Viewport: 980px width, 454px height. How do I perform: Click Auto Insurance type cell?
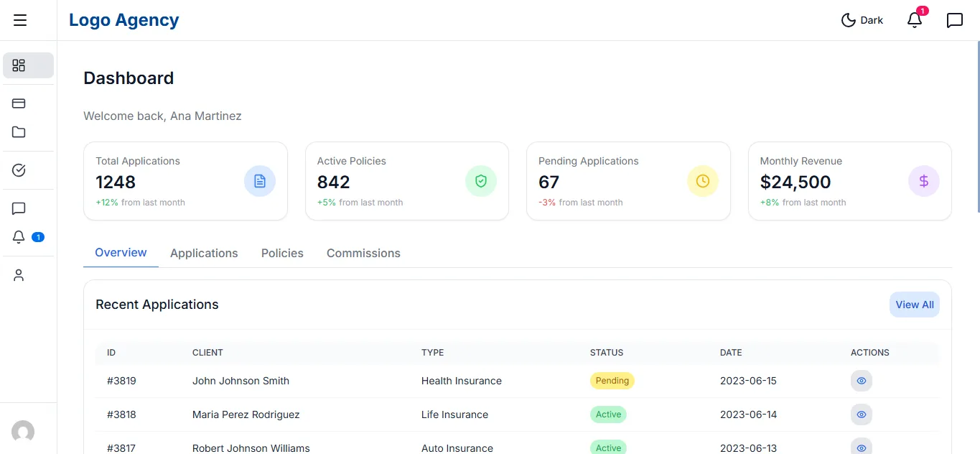(x=457, y=448)
